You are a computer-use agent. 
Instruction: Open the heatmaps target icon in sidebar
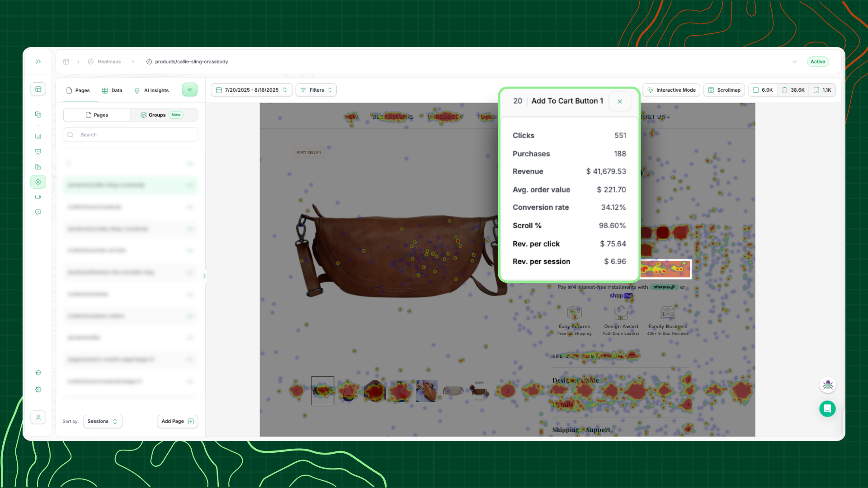coord(38,182)
